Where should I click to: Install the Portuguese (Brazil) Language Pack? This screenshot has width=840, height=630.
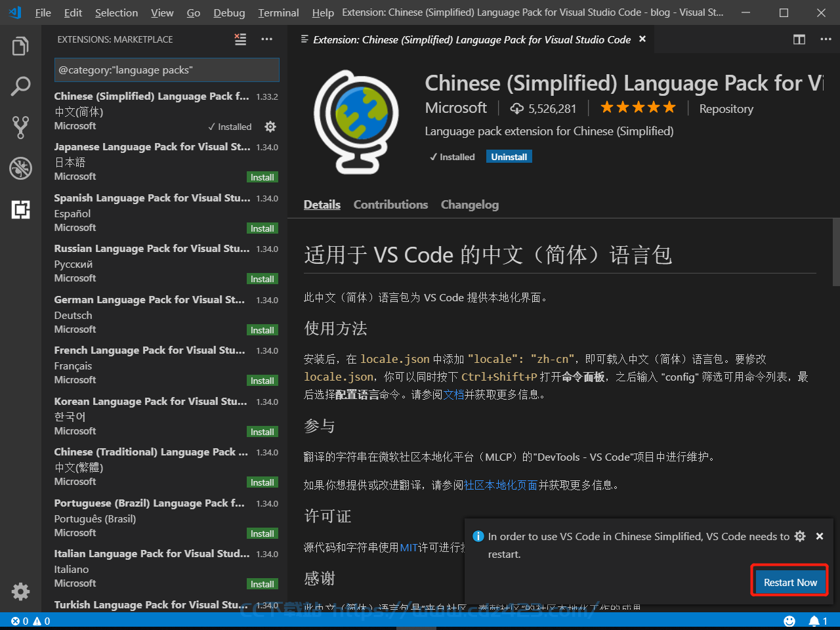pyautogui.click(x=262, y=534)
